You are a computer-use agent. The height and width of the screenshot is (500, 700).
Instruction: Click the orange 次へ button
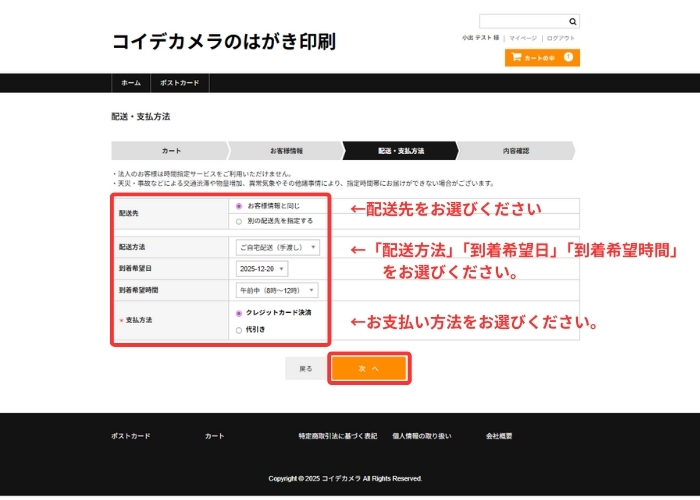point(369,368)
